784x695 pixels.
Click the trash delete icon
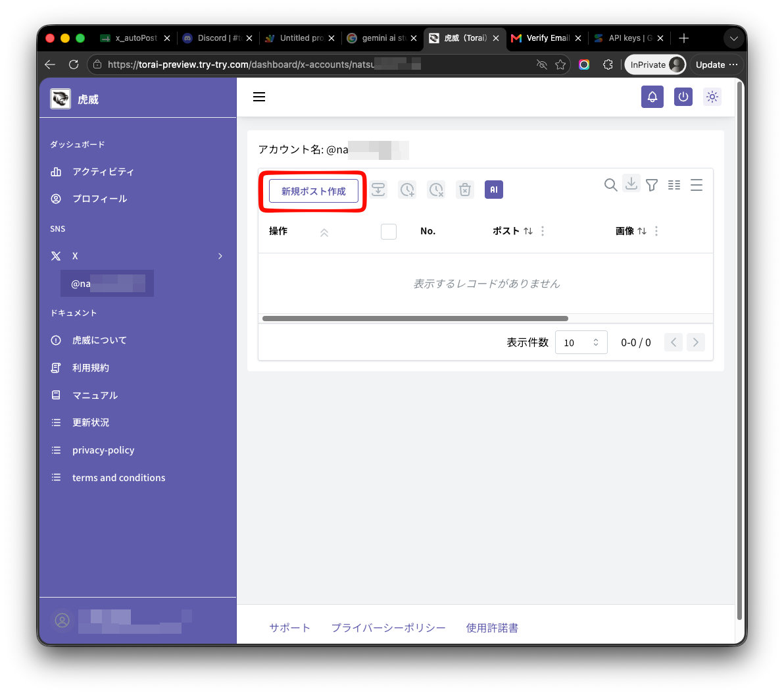pos(465,190)
